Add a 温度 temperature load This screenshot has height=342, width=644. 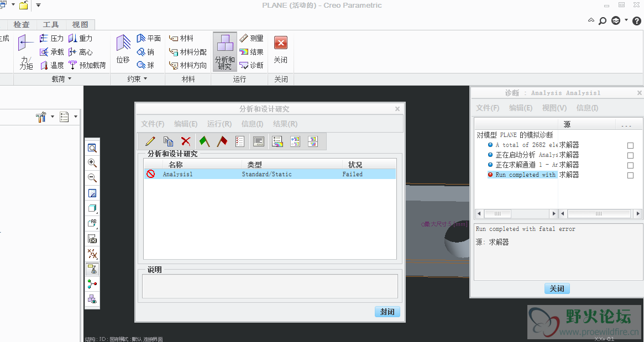[52, 65]
